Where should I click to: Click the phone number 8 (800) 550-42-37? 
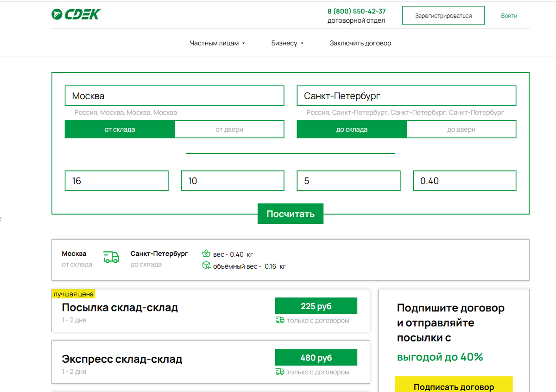[357, 11]
